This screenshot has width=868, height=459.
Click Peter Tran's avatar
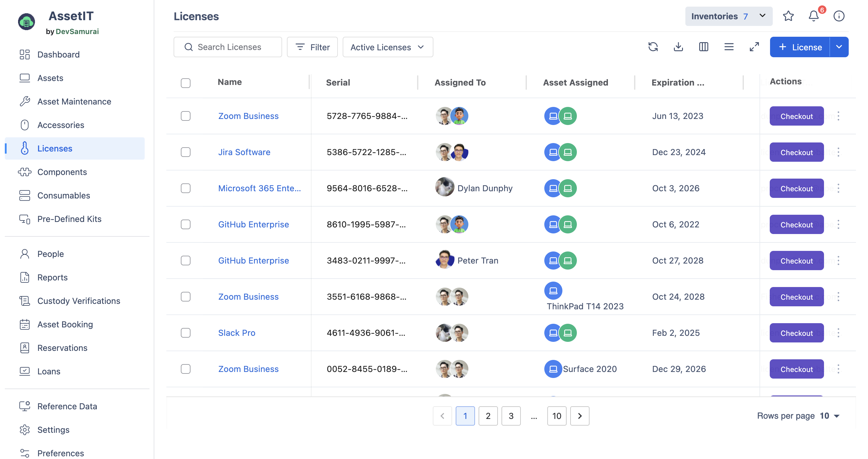pyautogui.click(x=445, y=259)
